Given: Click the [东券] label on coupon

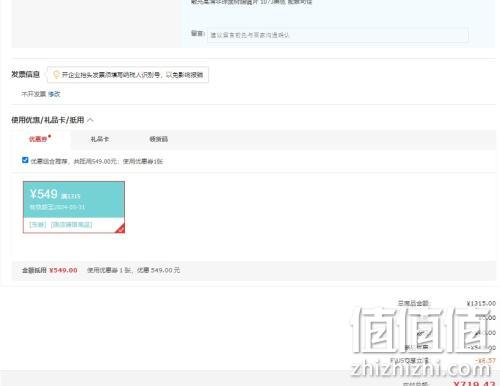Looking at the screenshot, I should [38, 225].
